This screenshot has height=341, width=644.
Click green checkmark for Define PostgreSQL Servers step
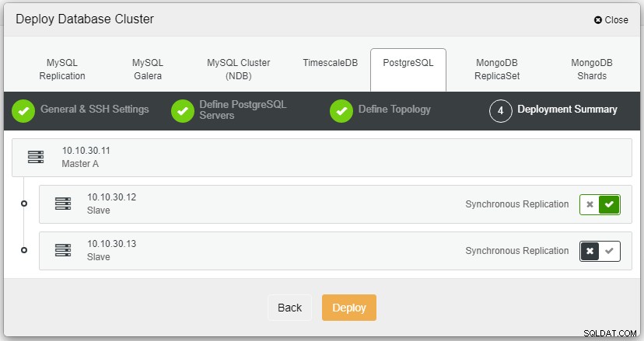182,111
